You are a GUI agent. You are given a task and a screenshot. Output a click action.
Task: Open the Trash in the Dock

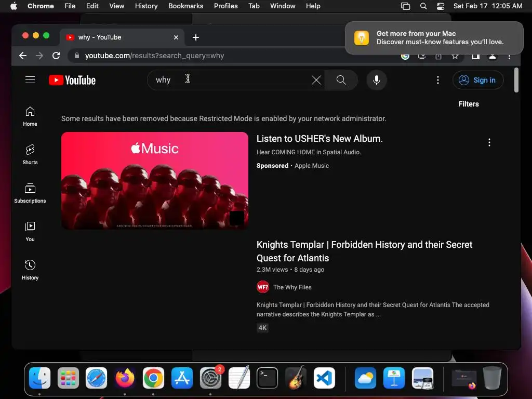point(492,378)
